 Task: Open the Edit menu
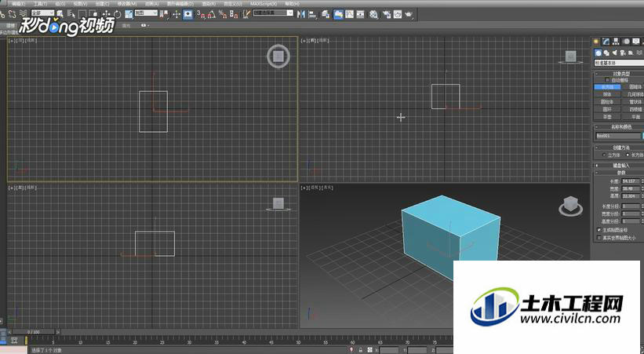pyautogui.click(x=19, y=4)
